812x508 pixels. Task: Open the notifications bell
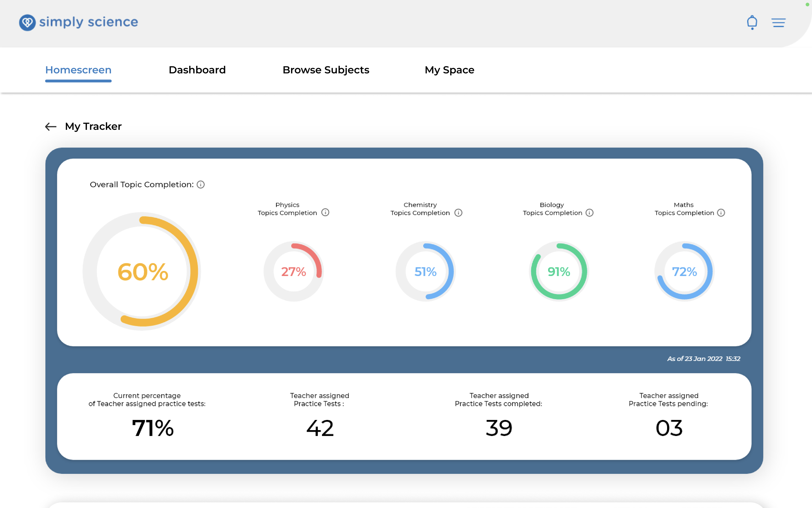[x=752, y=23]
